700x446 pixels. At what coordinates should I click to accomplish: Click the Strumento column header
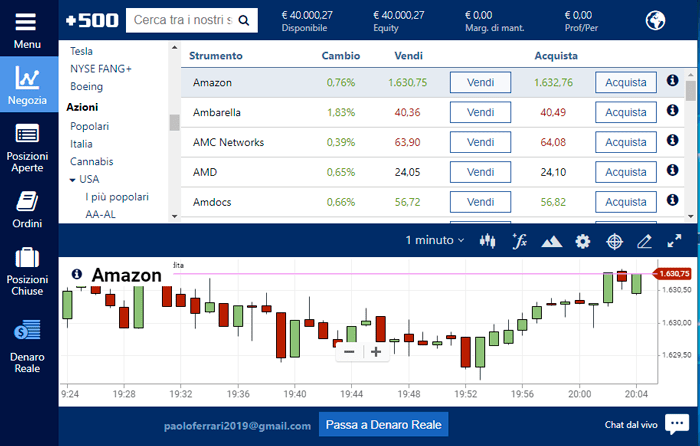[216, 56]
